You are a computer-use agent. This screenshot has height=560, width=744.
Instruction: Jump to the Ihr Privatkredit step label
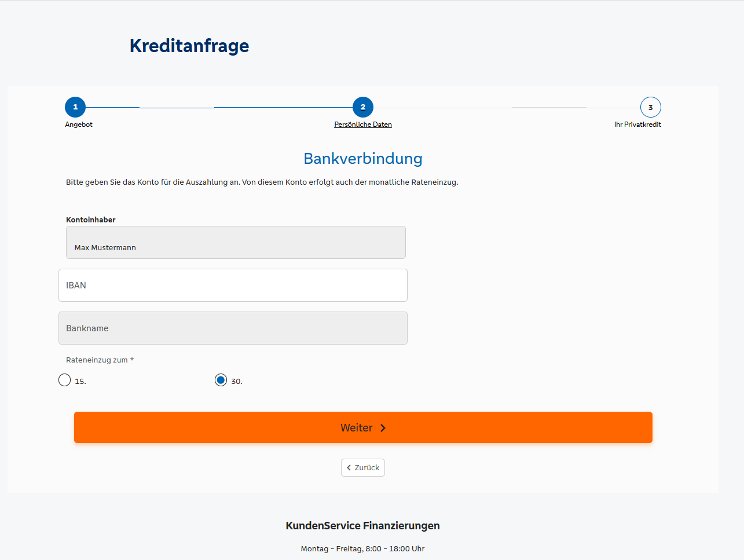coord(637,125)
